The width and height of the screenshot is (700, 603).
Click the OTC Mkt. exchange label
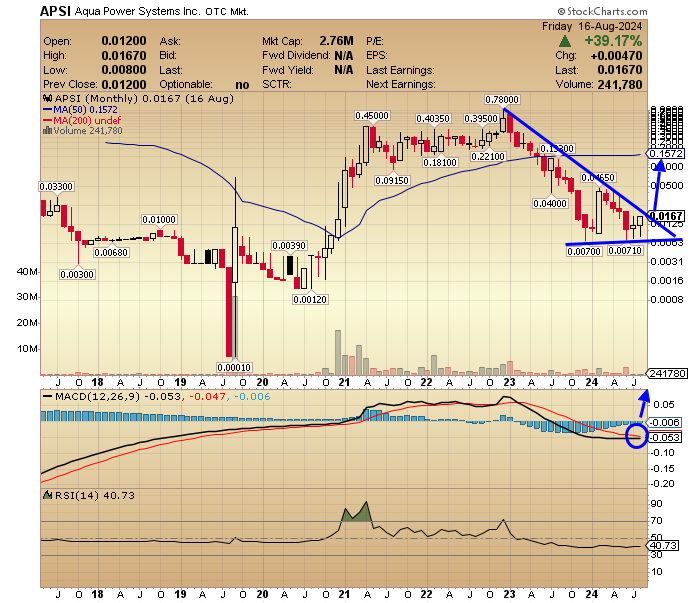[227, 12]
